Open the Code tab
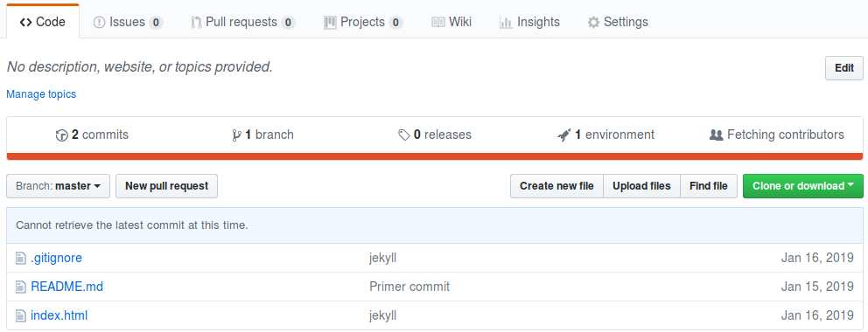This screenshot has width=868, height=332. tap(43, 22)
